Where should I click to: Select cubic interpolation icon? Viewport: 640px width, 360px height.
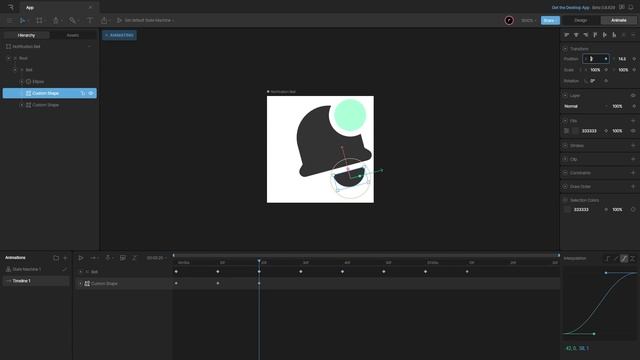point(624,259)
